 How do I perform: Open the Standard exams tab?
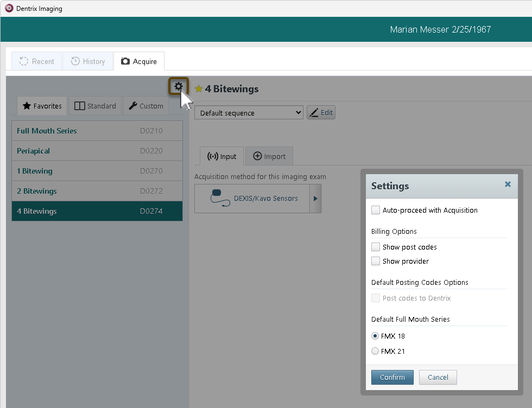95,106
